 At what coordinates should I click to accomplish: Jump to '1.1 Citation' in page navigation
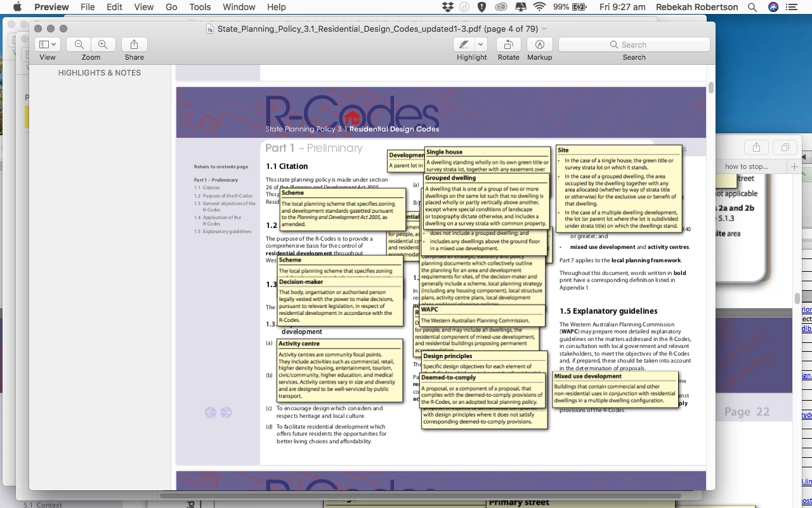click(207, 188)
